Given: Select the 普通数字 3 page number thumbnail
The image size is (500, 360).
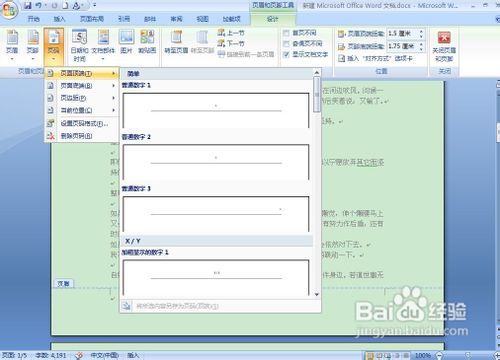Looking at the screenshot, I should (x=216, y=214).
